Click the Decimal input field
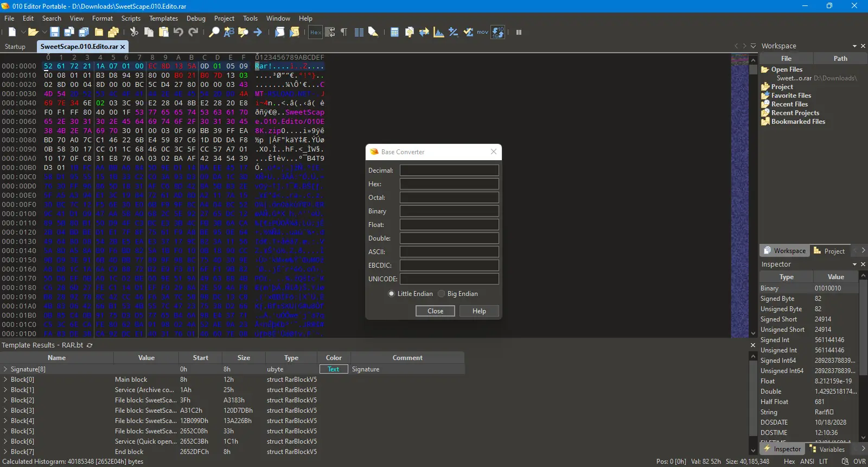The image size is (868, 467). click(449, 171)
